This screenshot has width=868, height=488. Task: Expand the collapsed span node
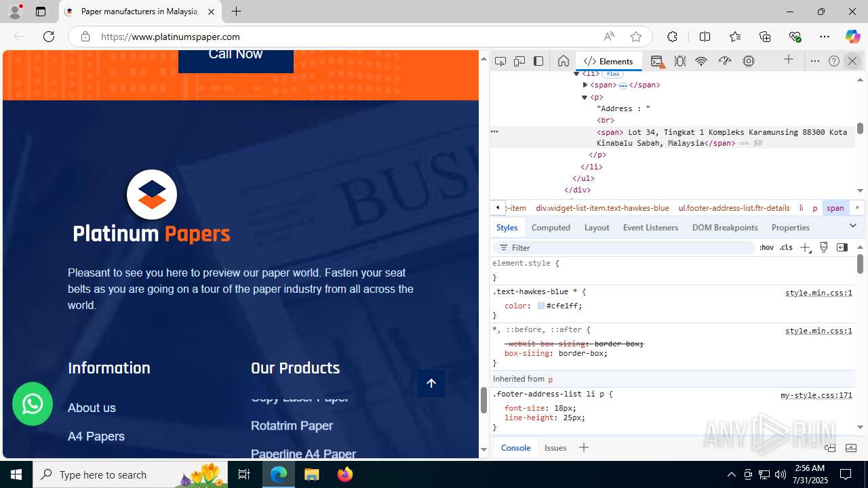pos(585,85)
